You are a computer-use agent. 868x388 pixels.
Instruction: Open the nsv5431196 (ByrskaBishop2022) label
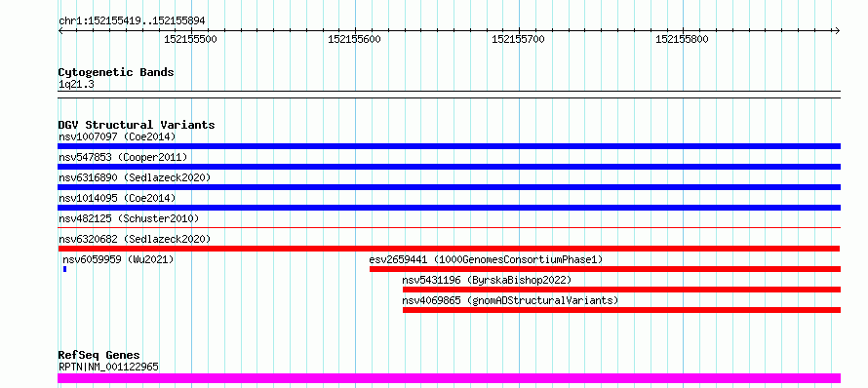[487, 280]
